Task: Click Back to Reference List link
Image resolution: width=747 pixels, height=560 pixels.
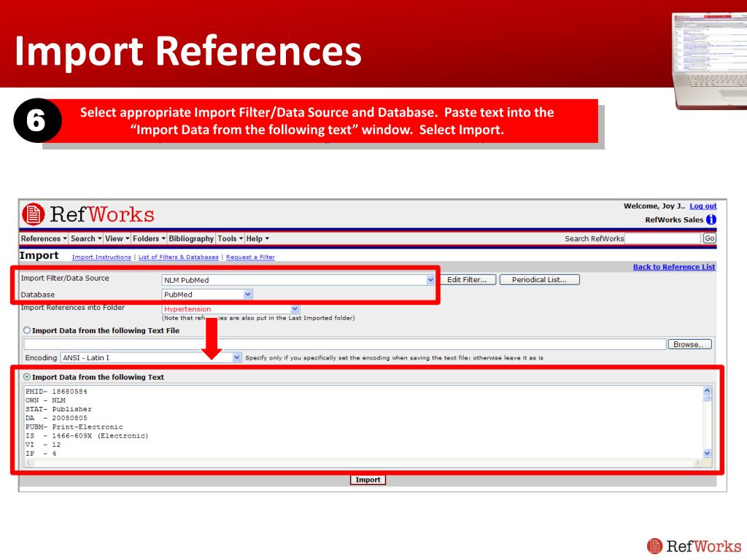Action: point(673,267)
